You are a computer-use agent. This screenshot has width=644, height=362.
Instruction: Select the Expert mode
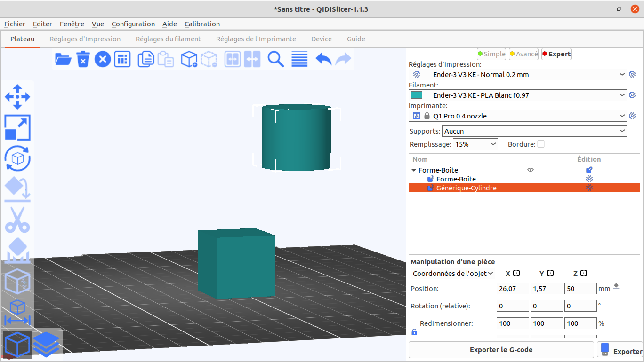pyautogui.click(x=556, y=54)
